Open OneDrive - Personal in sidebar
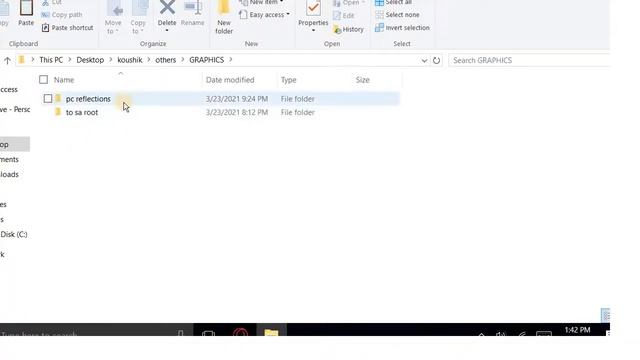The height and width of the screenshot is (360, 640). 15,109
